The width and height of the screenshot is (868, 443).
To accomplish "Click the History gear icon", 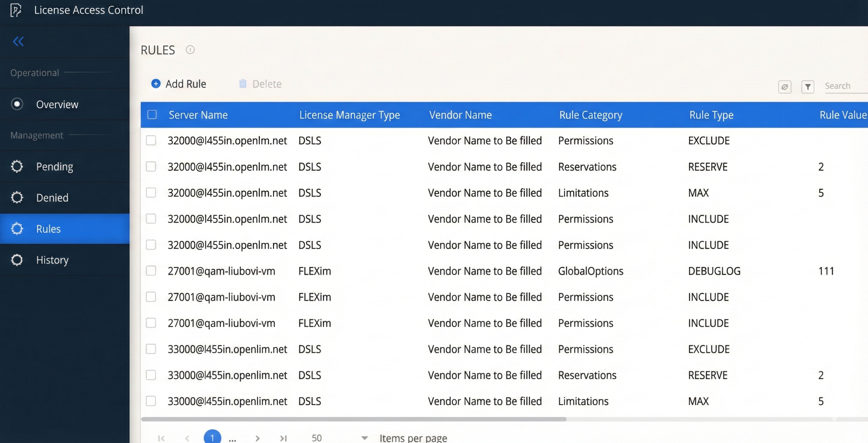I will [x=17, y=260].
